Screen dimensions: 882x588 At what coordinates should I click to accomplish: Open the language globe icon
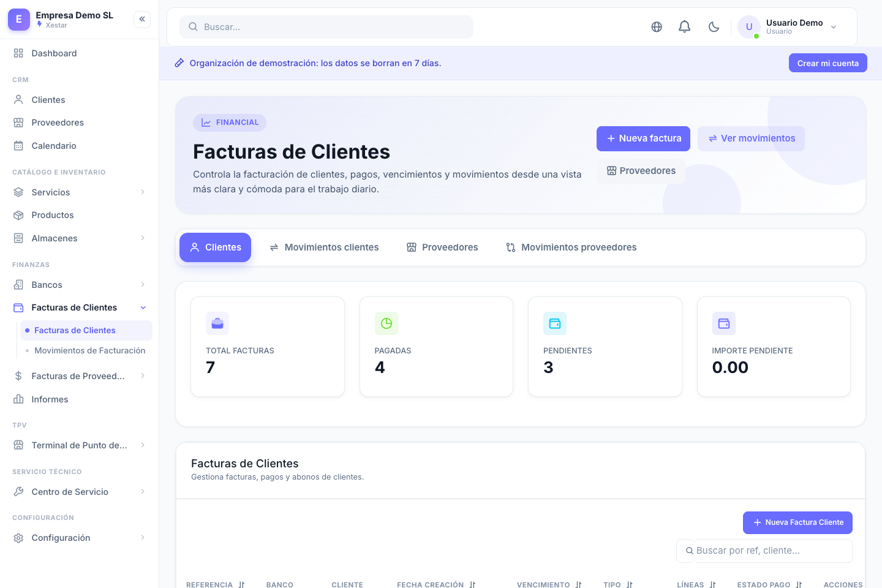[657, 27]
